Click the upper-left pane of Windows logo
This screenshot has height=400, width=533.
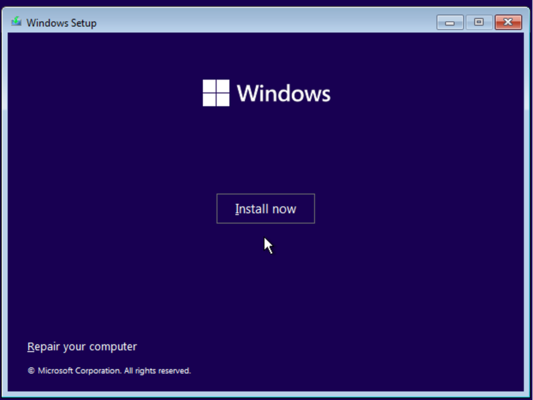[209, 86]
